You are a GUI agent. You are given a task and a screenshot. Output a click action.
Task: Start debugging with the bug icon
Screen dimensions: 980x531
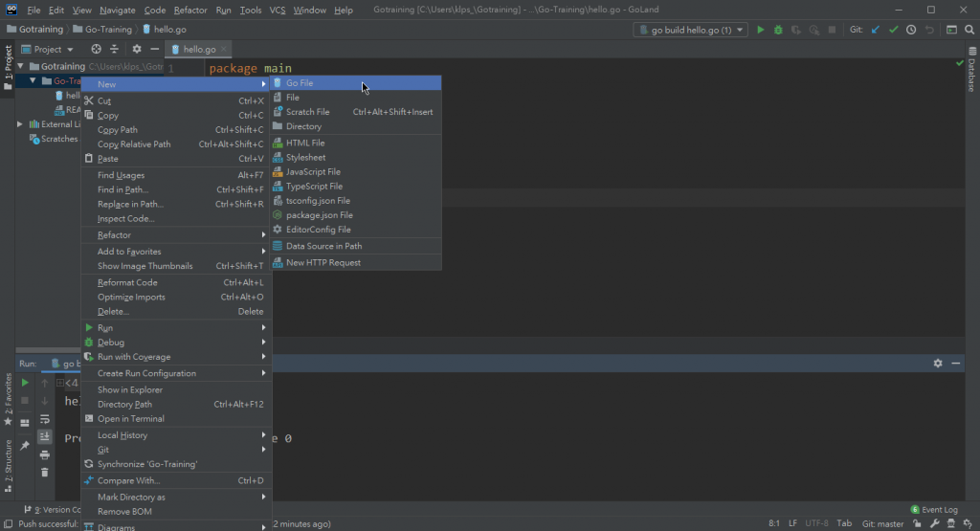(x=778, y=30)
